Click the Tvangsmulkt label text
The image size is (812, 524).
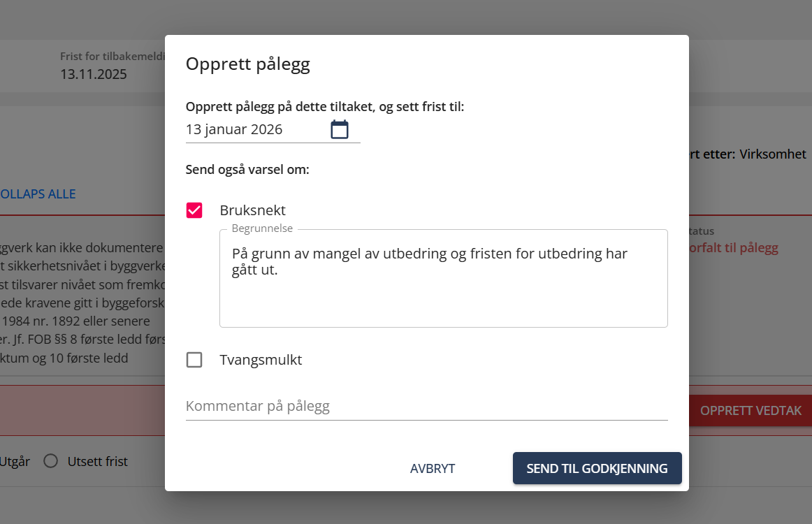click(261, 359)
